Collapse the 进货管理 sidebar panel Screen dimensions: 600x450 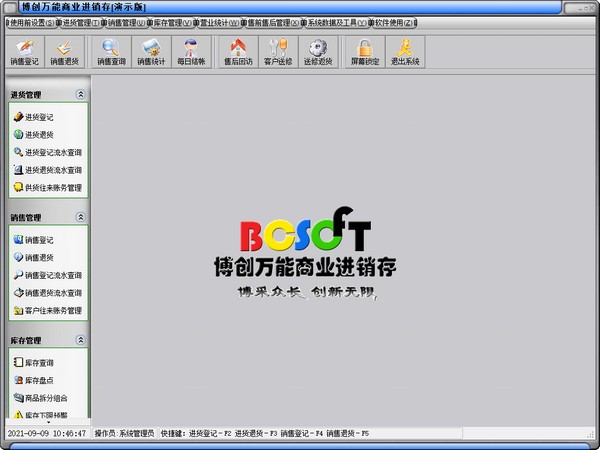[x=79, y=95]
